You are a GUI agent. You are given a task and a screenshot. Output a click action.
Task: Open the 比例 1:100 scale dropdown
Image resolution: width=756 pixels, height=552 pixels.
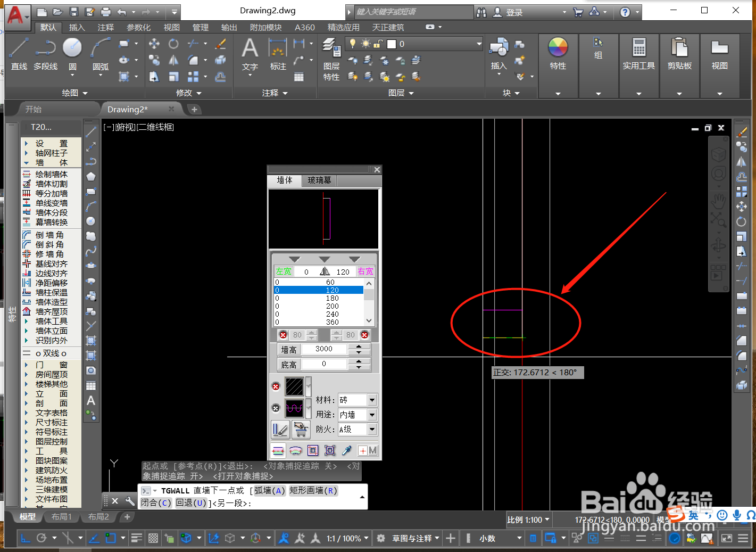pyautogui.click(x=529, y=520)
